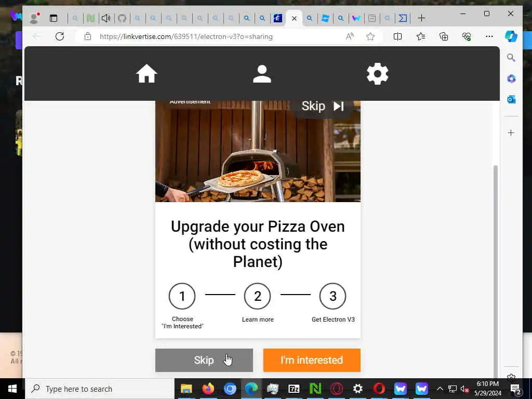Open the tab actions menu icon
The width and height of the screenshot is (532, 399).
click(54, 18)
